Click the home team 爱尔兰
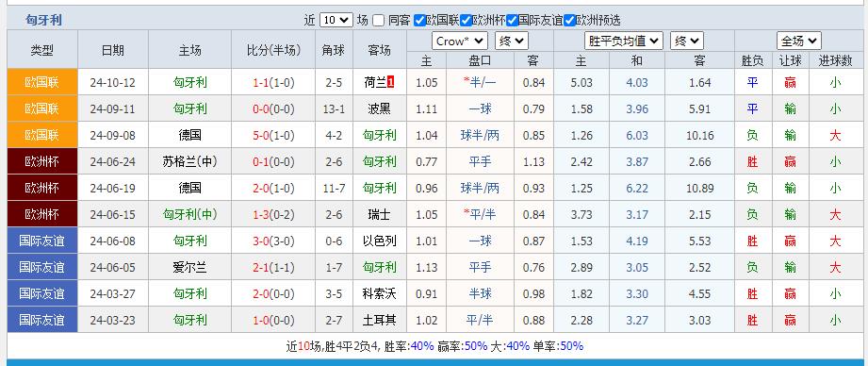This screenshot has width=868, height=366. pyautogui.click(x=189, y=268)
